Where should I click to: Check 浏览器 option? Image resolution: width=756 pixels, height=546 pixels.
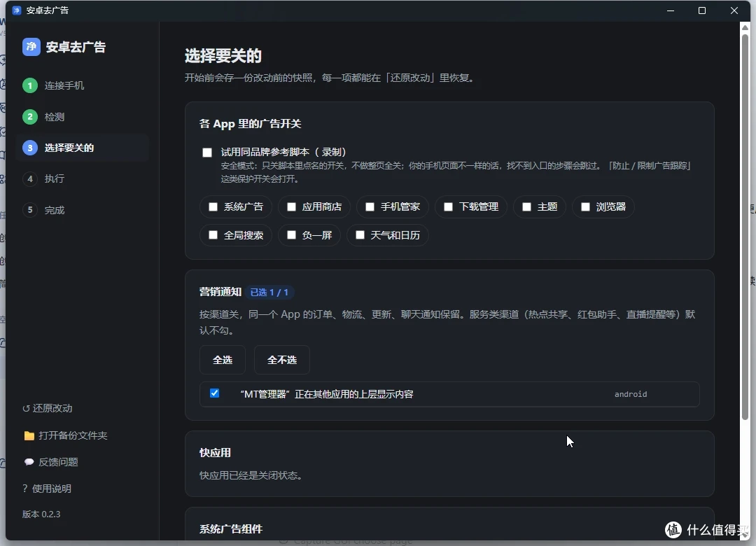tap(585, 207)
